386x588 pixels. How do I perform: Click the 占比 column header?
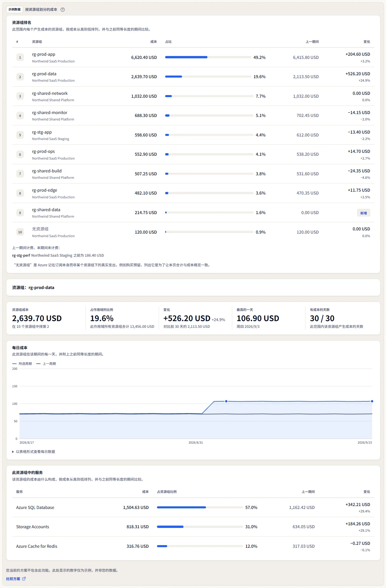[168, 42]
